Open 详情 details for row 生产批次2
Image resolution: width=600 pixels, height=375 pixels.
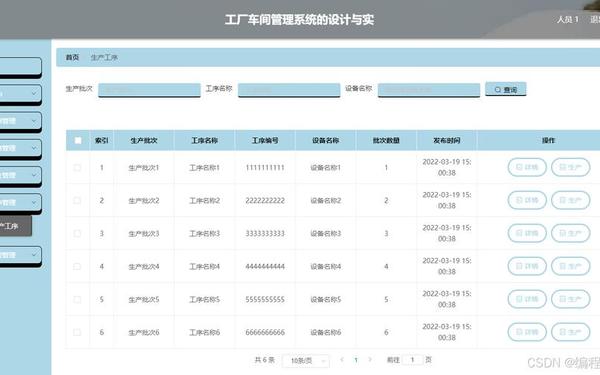click(x=527, y=200)
